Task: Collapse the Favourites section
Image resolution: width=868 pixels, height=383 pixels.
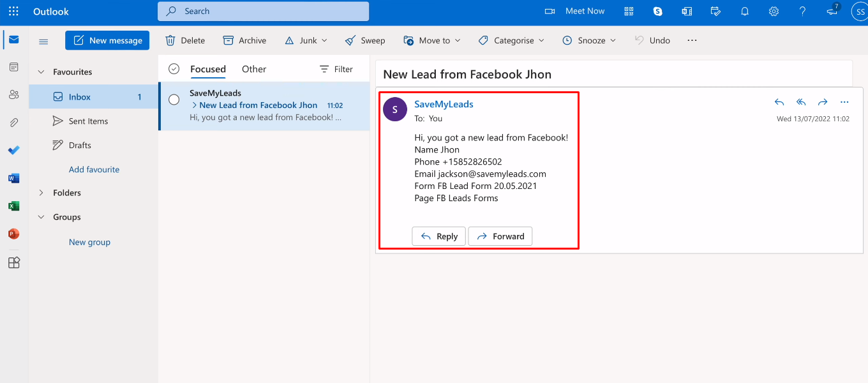Action: click(41, 72)
